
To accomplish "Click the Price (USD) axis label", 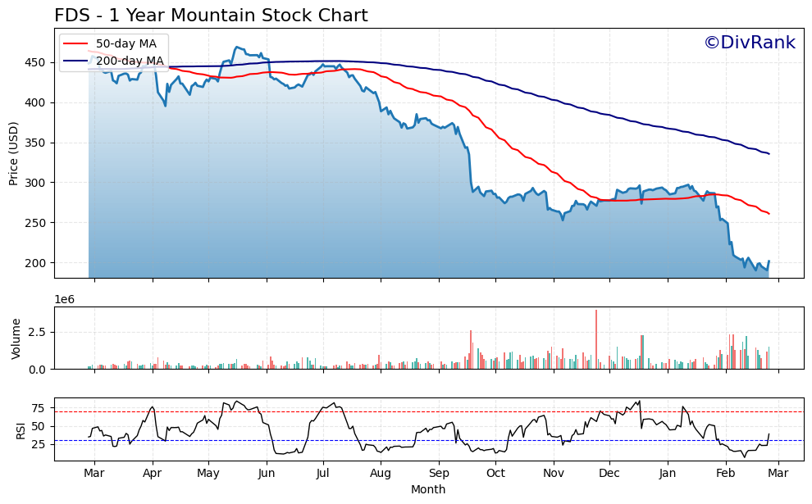I will coord(13,152).
